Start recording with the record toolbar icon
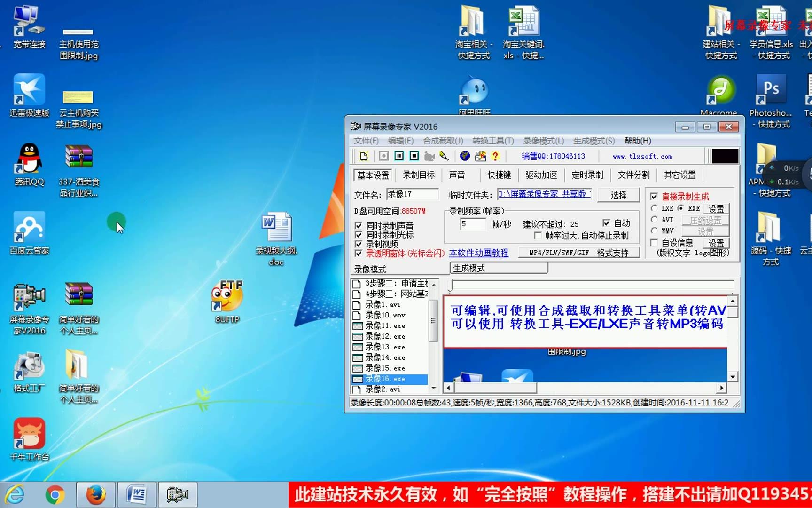The image size is (812, 508). click(x=384, y=156)
